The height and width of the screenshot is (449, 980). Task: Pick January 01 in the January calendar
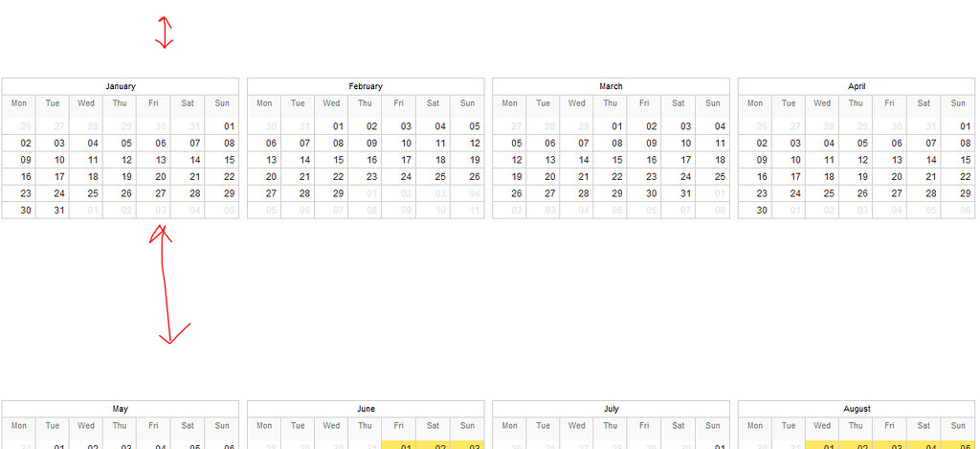click(222, 126)
